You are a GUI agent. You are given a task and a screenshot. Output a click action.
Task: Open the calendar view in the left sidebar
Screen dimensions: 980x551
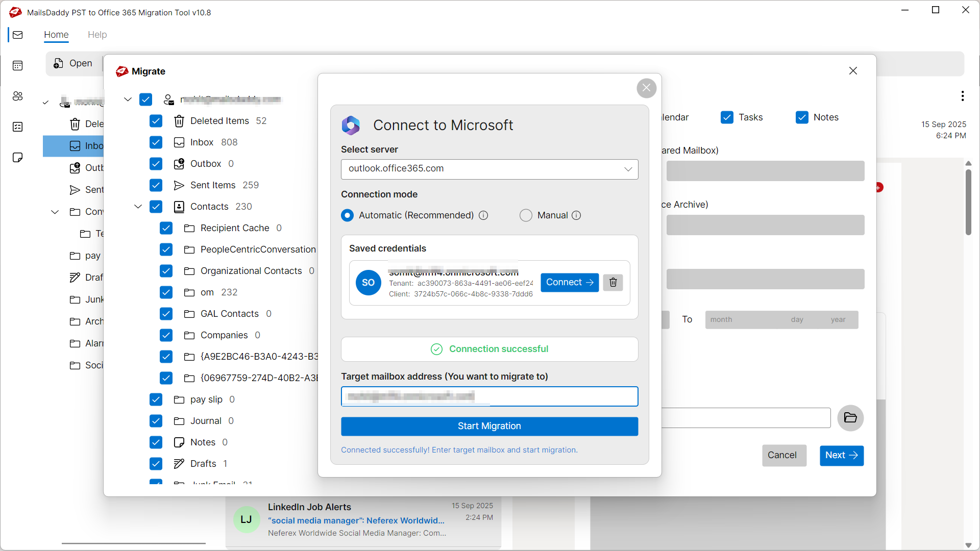[18, 65]
